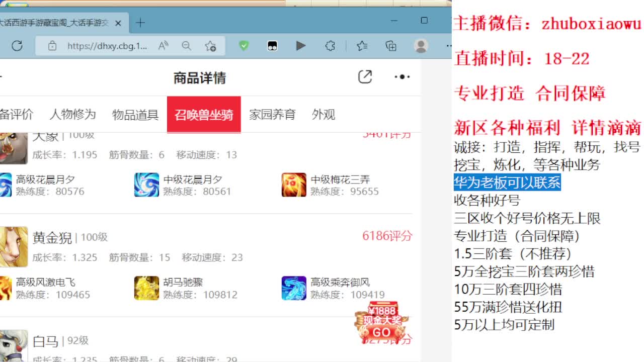644x362 pixels.
Task: Switch to the 家园养育 tab
Action: point(272,115)
